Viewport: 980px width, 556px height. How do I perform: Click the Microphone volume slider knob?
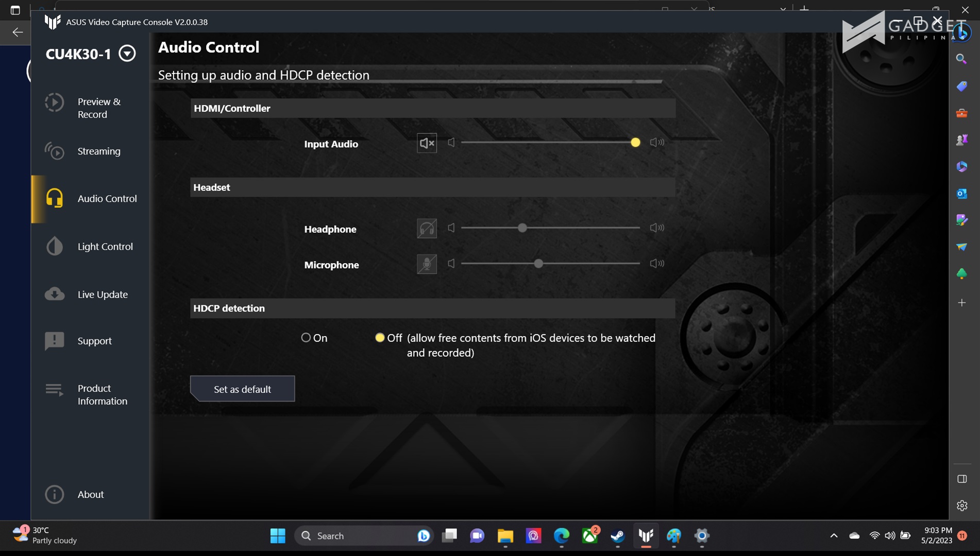pyautogui.click(x=538, y=264)
